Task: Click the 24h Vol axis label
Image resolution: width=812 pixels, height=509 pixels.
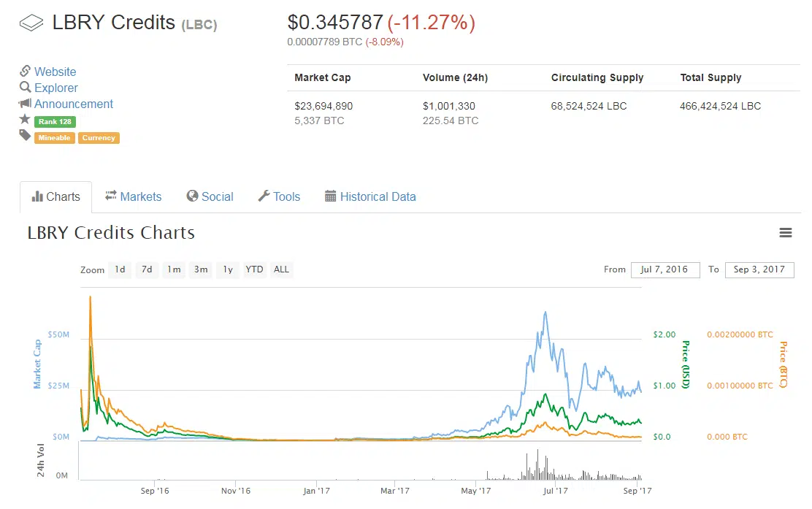Action: coord(40,460)
